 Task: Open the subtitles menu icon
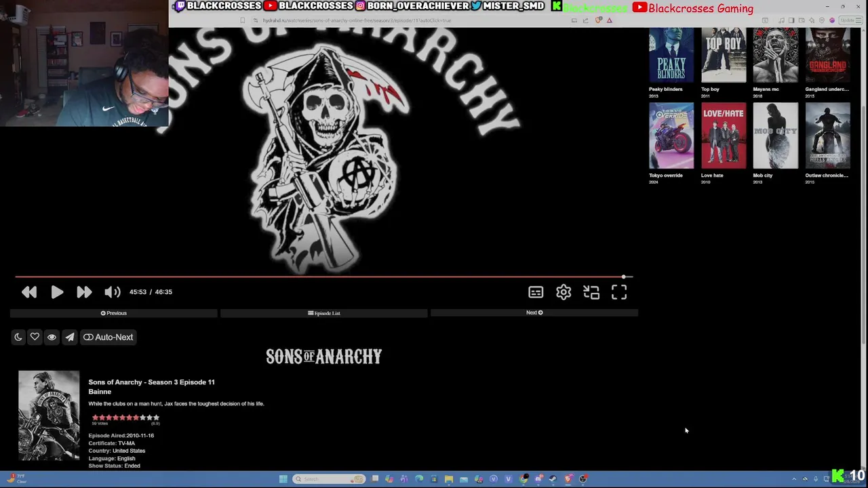536,292
